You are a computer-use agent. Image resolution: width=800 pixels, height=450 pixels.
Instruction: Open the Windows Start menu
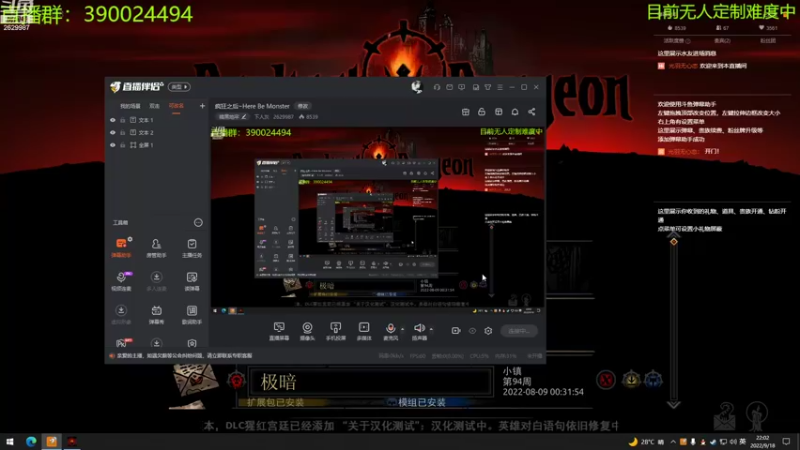(10, 441)
